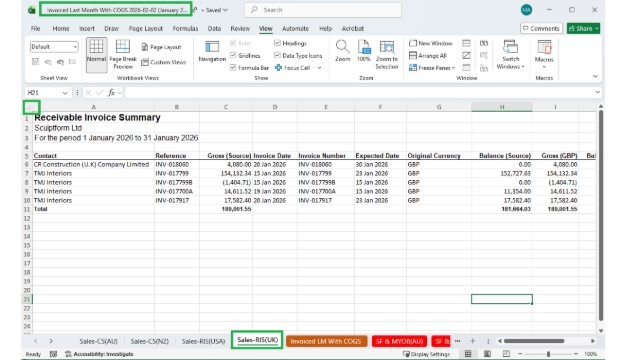Switch to Page Layout view in status bar
640x360 pixels.
(487, 354)
